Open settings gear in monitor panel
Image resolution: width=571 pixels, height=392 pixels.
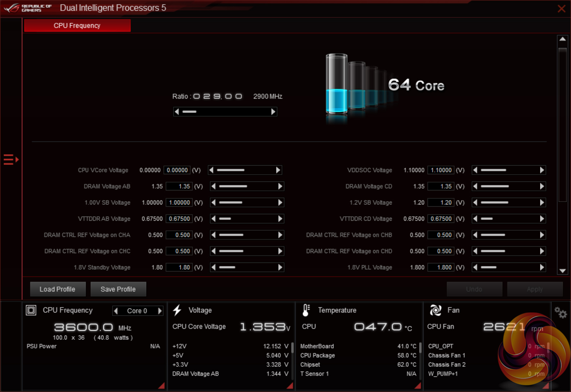tap(560, 312)
